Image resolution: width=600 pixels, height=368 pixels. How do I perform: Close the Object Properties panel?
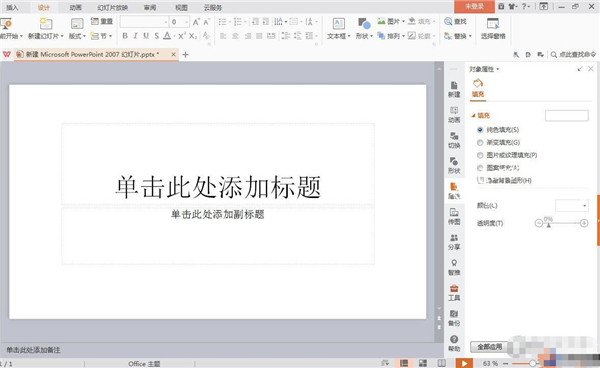(591, 69)
